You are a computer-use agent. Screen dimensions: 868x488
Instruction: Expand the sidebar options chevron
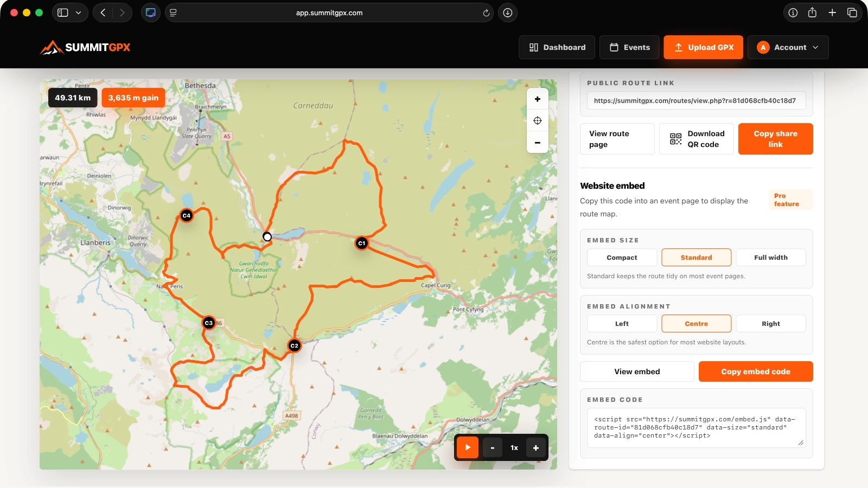pos(79,12)
